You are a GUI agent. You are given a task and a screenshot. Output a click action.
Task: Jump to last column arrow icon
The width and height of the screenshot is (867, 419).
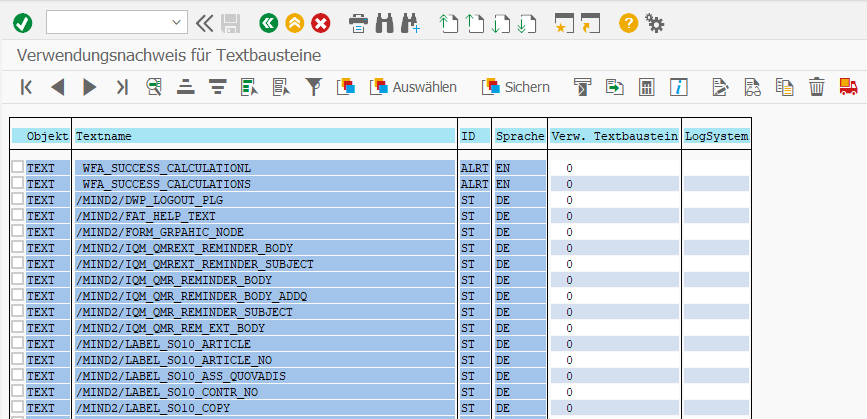pos(122,87)
